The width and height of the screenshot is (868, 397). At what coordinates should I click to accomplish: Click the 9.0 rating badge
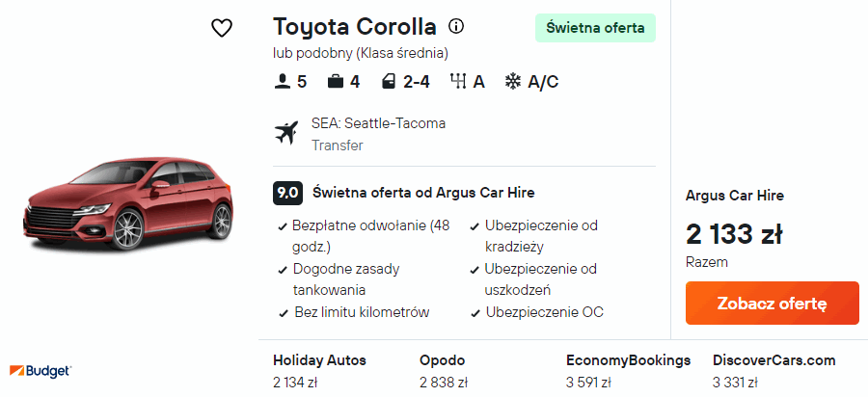tap(287, 192)
